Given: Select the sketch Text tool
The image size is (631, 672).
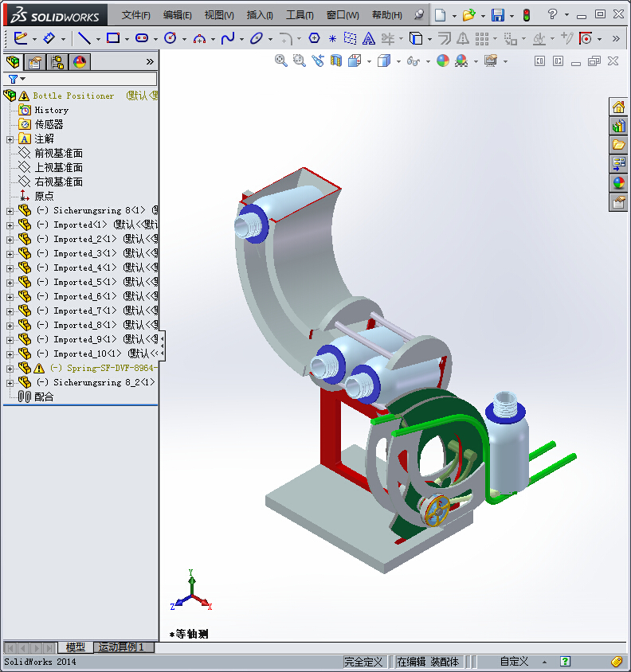Looking at the screenshot, I should click(368, 39).
